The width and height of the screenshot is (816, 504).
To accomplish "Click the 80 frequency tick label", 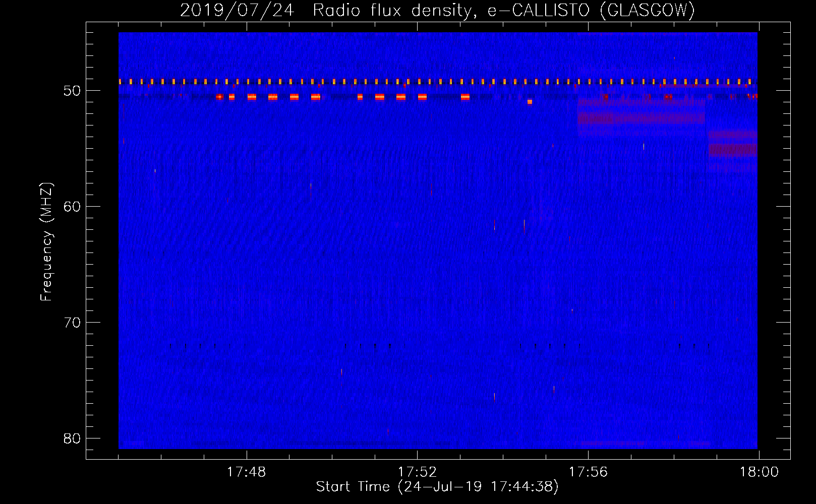I will 72,438.
